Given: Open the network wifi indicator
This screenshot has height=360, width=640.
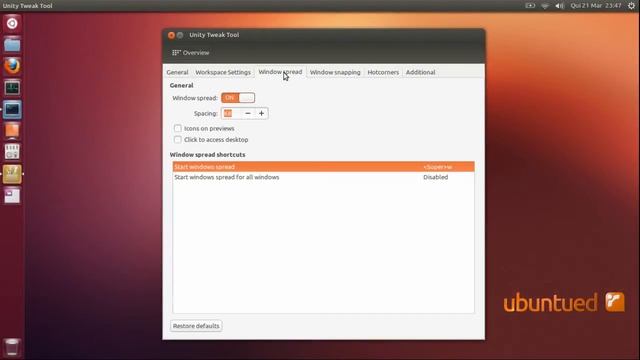Looking at the screenshot, I should [x=545, y=6].
